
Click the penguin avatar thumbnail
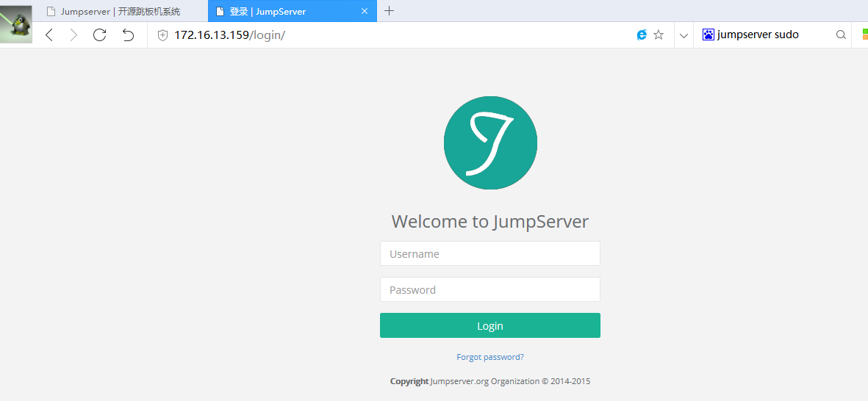pyautogui.click(x=16, y=23)
